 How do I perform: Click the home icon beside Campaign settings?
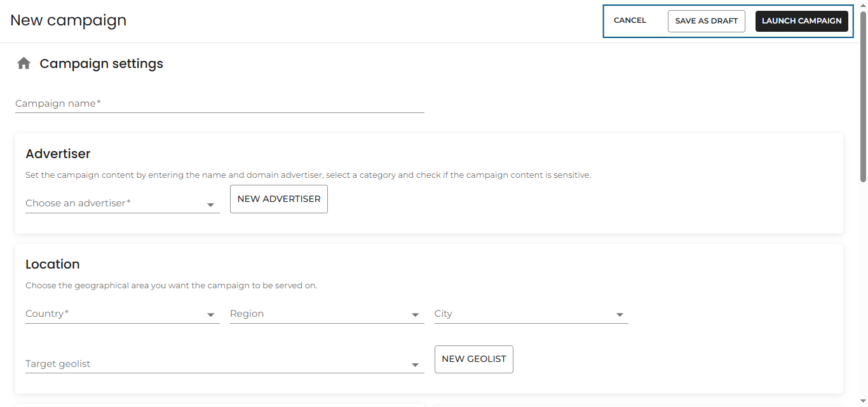24,63
